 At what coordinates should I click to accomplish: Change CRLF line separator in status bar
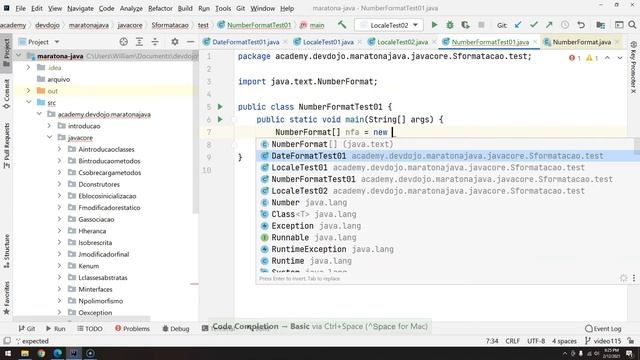(x=512, y=341)
